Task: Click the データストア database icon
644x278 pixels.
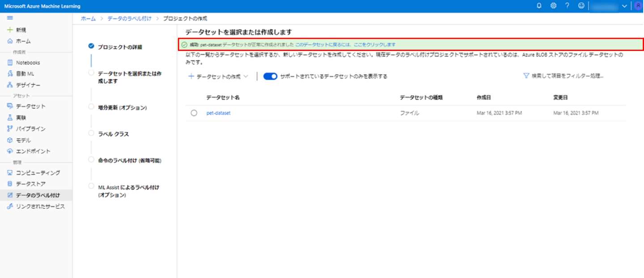Action: pyautogui.click(x=10, y=184)
